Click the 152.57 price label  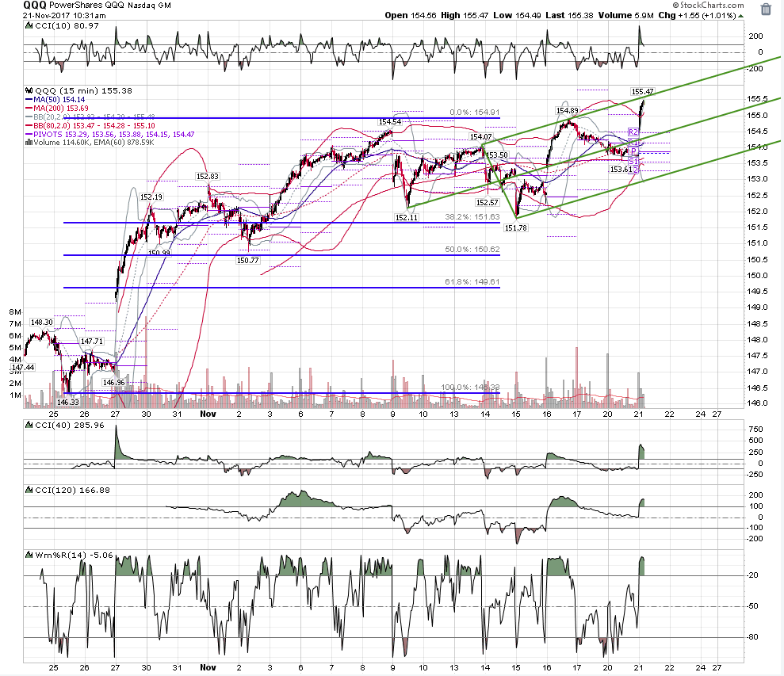coord(487,203)
